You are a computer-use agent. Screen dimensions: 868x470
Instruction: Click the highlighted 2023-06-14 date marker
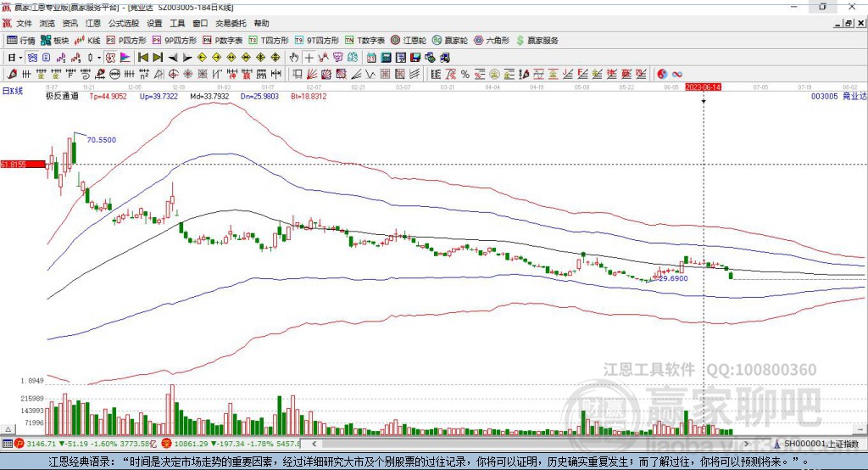[703, 87]
